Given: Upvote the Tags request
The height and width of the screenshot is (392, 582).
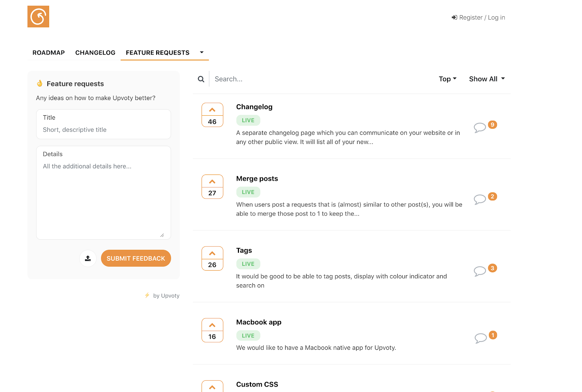Looking at the screenshot, I should click(212, 253).
